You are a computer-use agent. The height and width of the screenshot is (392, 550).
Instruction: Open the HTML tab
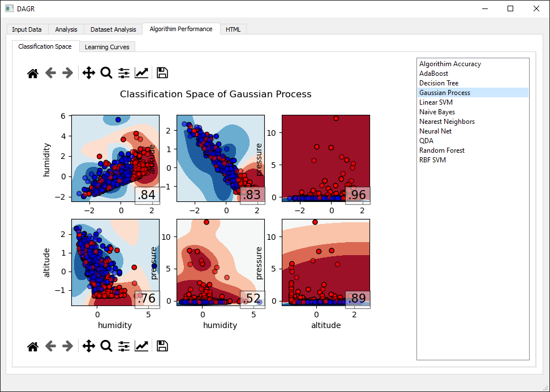[233, 29]
